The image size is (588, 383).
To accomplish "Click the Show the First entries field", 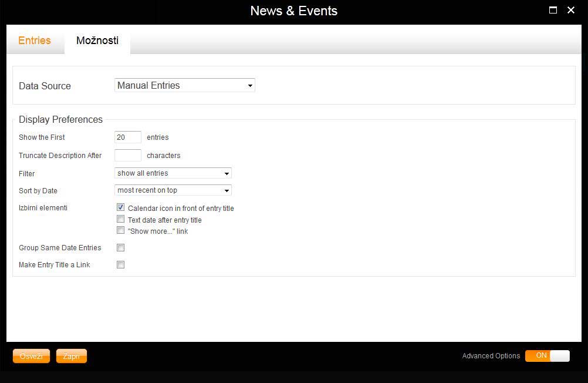I will coord(128,137).
